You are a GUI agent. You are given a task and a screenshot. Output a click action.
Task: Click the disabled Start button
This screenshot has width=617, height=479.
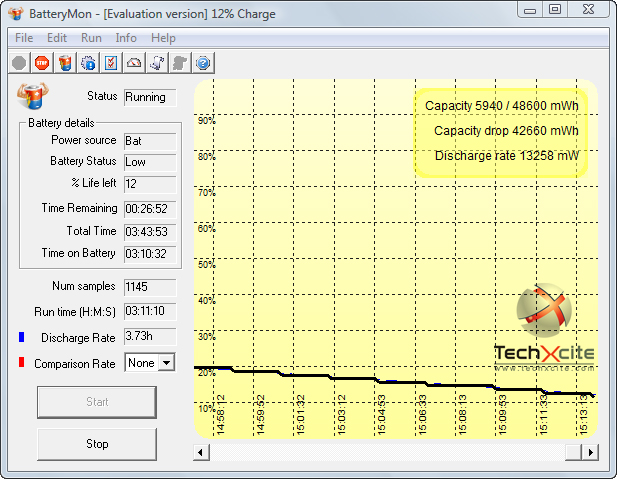pyautogui.click(x=97, y=402)
